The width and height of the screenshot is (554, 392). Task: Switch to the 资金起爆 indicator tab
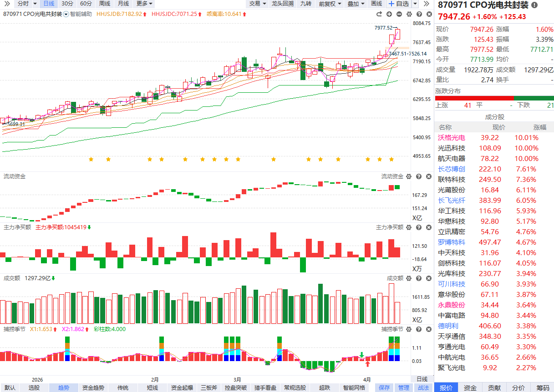(182, 388)
